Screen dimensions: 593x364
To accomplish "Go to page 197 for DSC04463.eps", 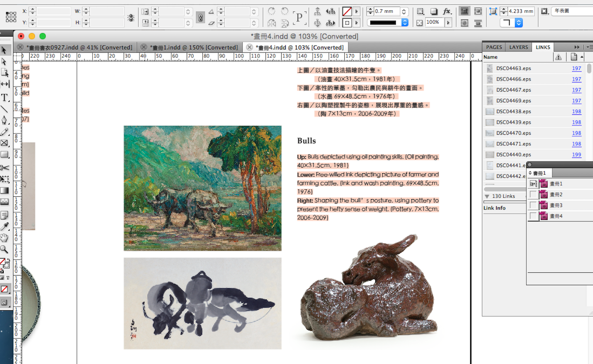I will pos(576,69).
